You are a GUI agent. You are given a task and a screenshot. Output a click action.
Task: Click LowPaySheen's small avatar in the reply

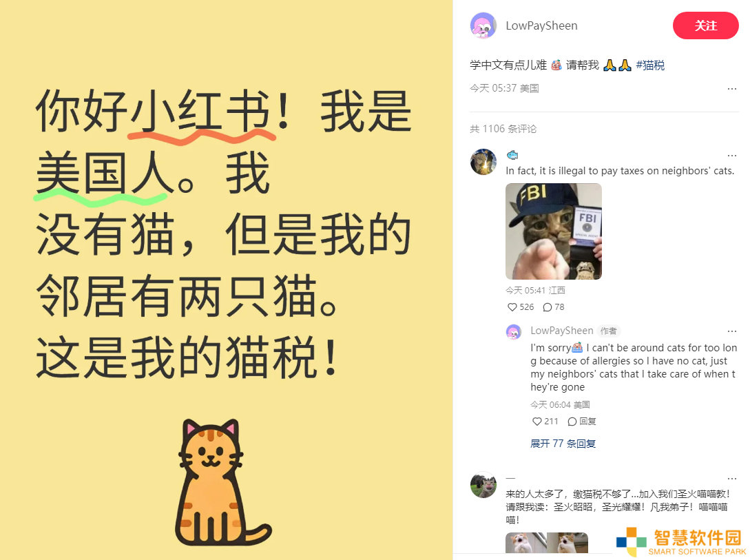[514, 331]
